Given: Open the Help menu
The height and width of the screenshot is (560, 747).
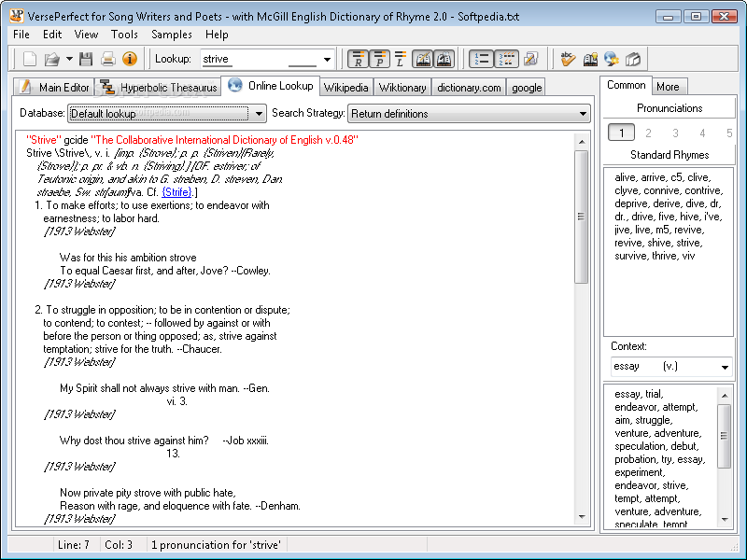Looking at the screenshot, I should tap(217, 35).
